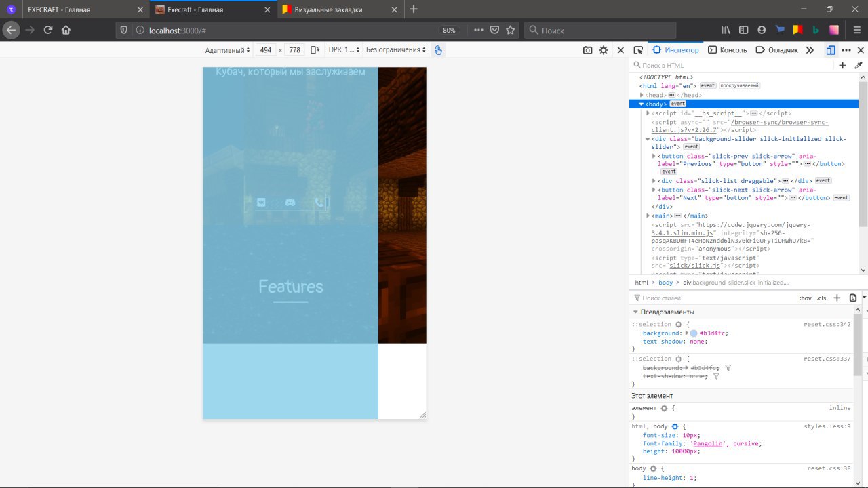
Task: Click the browser Поиск search box
Action: point(601,30)
